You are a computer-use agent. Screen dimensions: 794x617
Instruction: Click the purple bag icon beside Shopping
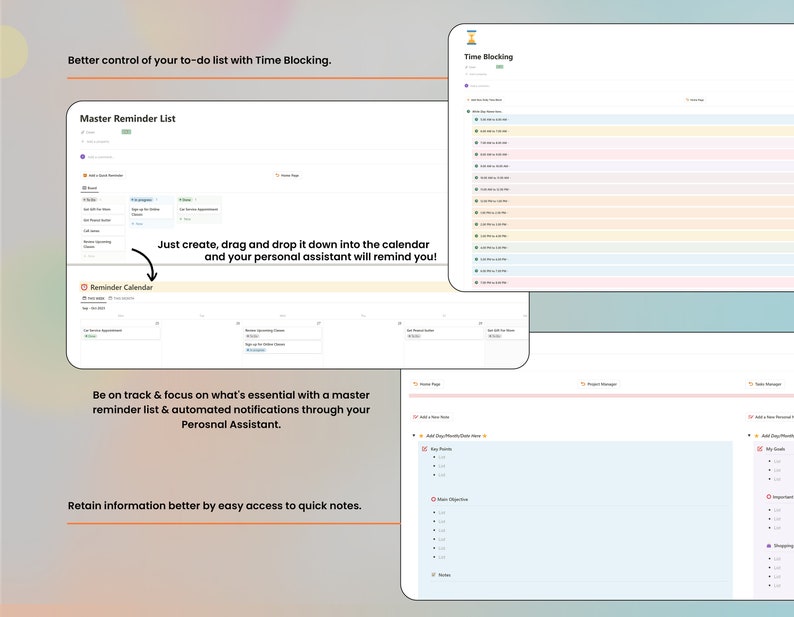[769, 546]
